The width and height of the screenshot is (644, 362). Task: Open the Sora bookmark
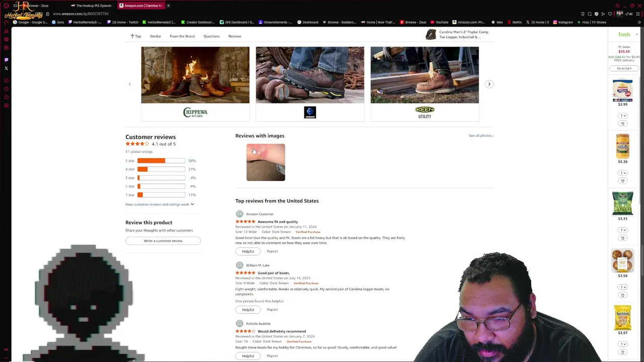57,22
